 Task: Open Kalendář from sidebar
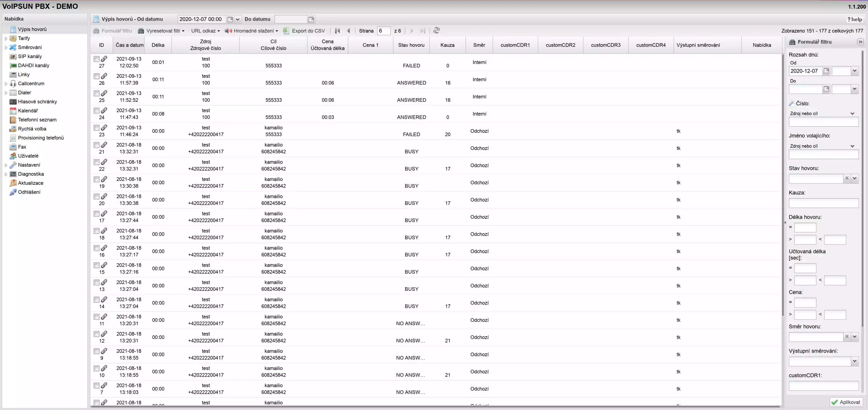point(28,111)
